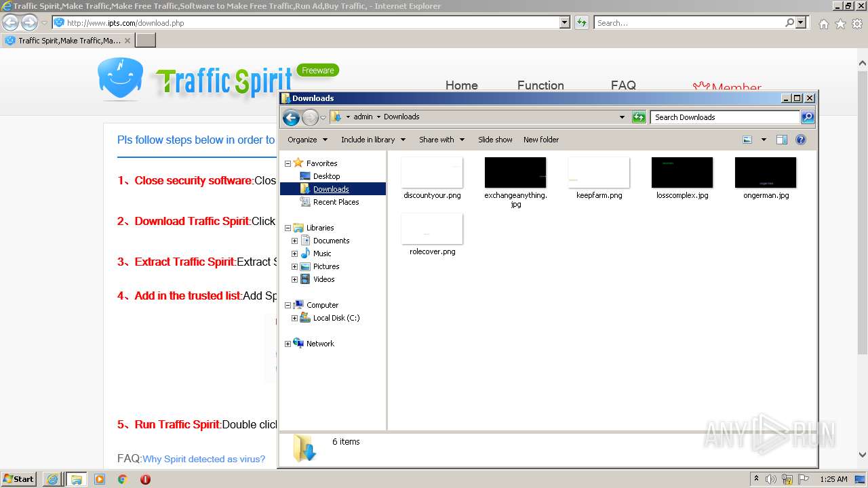Screen dimensions: 868x488
Task: Open IE address bar dropdown arrow
Action: coord(565,22)
